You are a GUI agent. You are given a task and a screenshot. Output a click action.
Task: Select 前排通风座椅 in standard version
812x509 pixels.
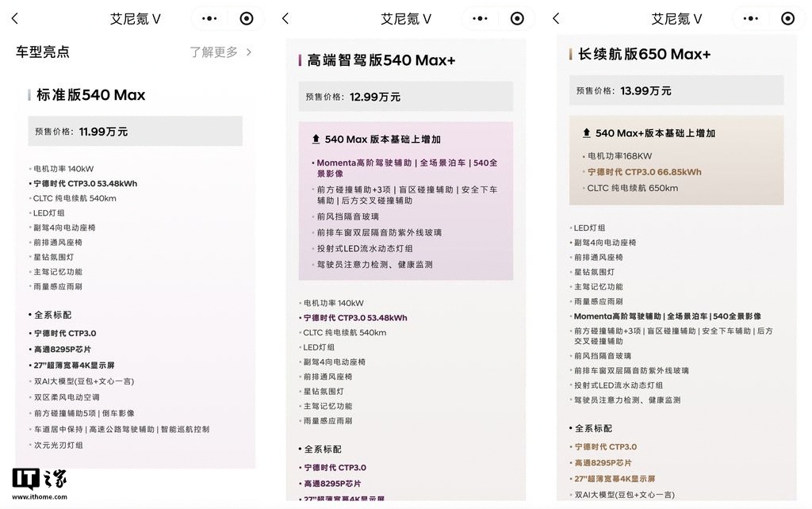pos(57,243)
